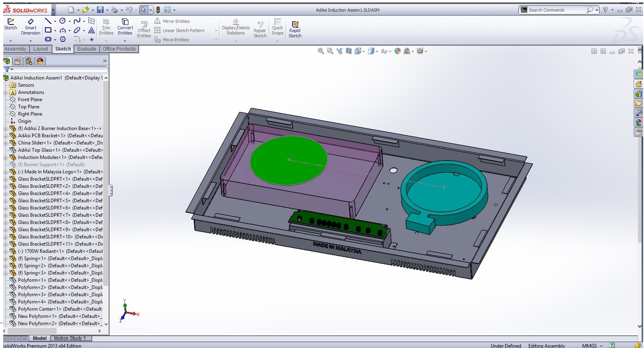Expand the Induction Modules<1> tree node
Image resolution: width=644 pixels, height=348 pixels.
pos(6,157)
